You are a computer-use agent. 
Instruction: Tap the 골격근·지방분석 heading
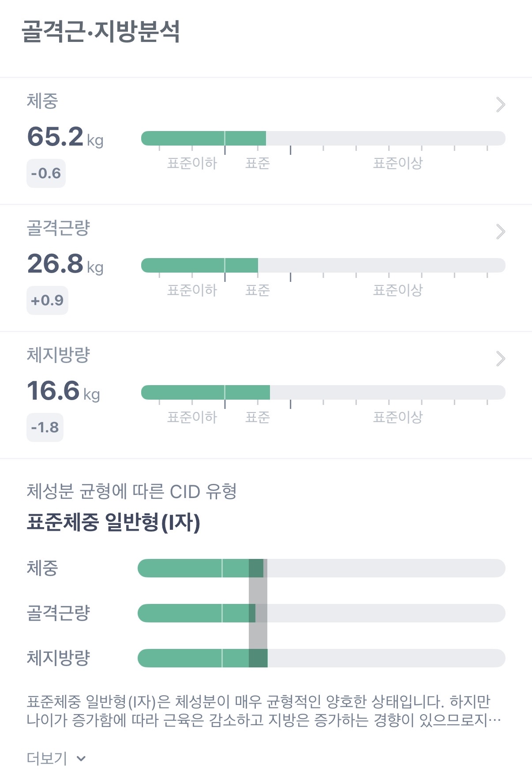pos(101,32)
